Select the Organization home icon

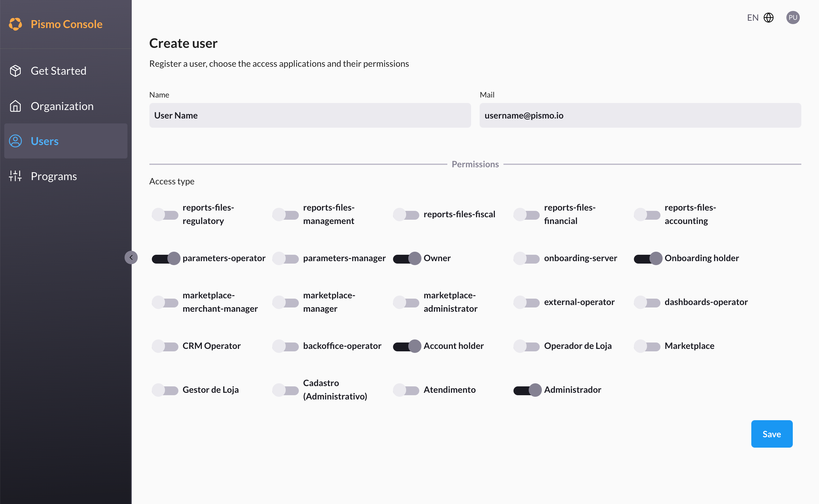click(x=15, y=106)
